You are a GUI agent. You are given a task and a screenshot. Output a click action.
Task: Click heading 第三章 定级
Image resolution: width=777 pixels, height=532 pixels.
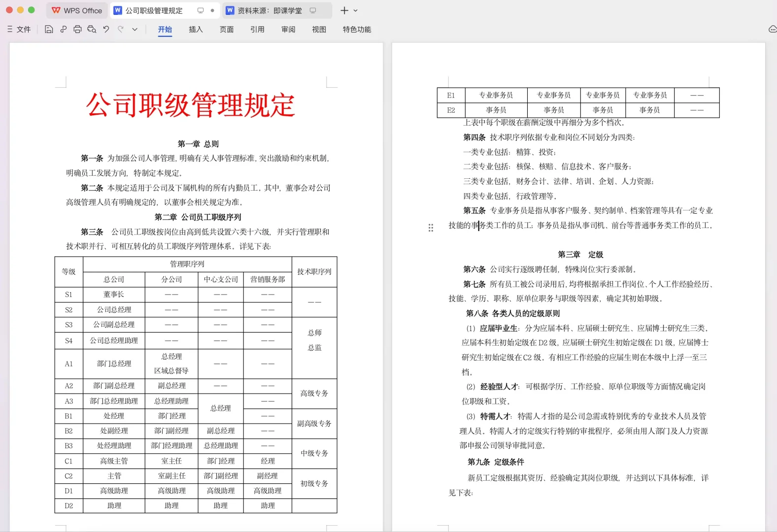coord(580,255)
